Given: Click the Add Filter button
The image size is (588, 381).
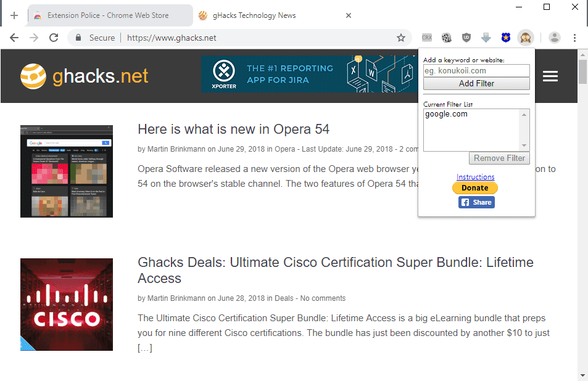Looking at the screenshot, I should click(476, 84).
